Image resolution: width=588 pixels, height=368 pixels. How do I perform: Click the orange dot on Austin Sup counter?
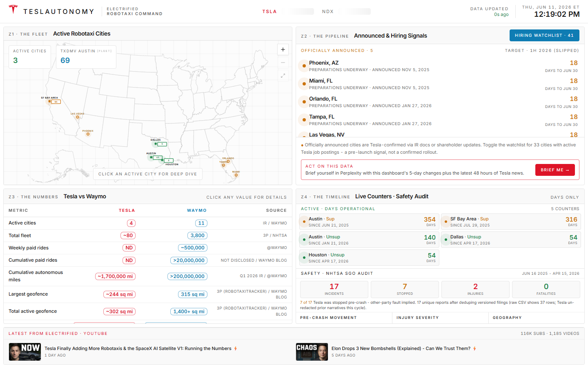click(x=304, y=222)
